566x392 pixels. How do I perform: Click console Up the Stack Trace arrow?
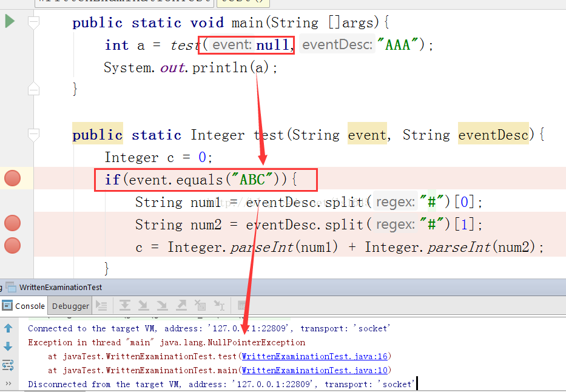pyautogui.click(x=8, y=328)
